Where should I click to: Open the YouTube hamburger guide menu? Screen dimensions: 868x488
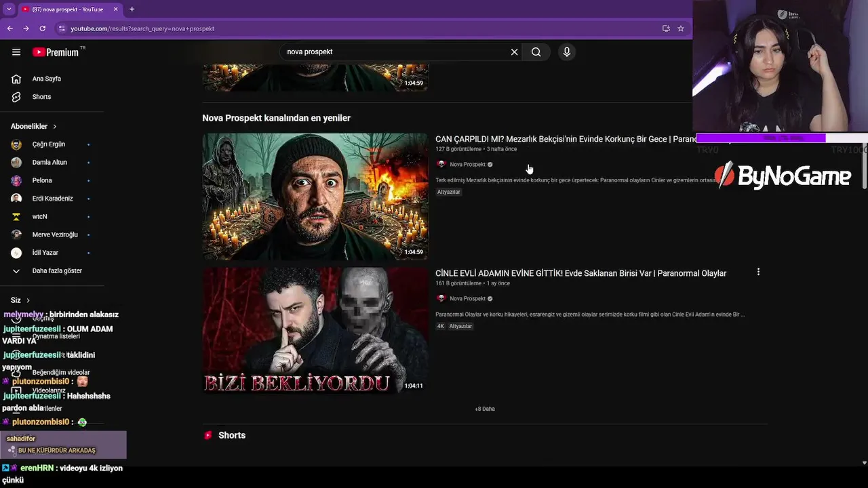[x=16, y=52]
